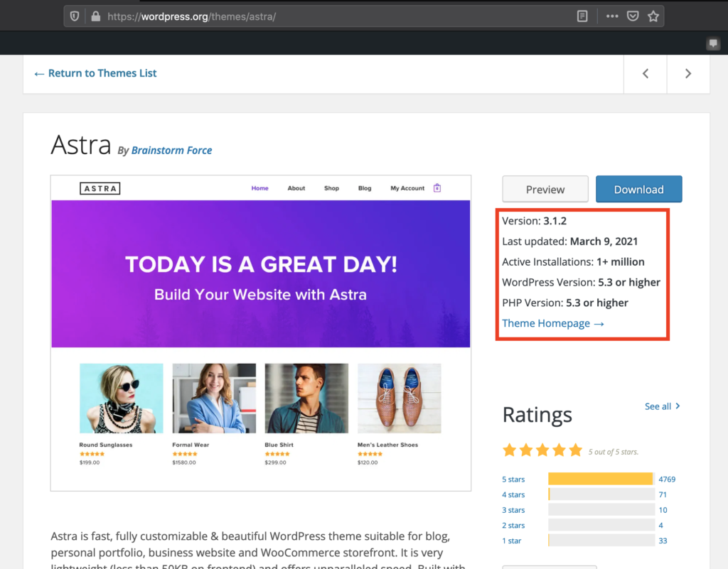
Task: Select My Account in preview menu
Action: pos(407,188)
